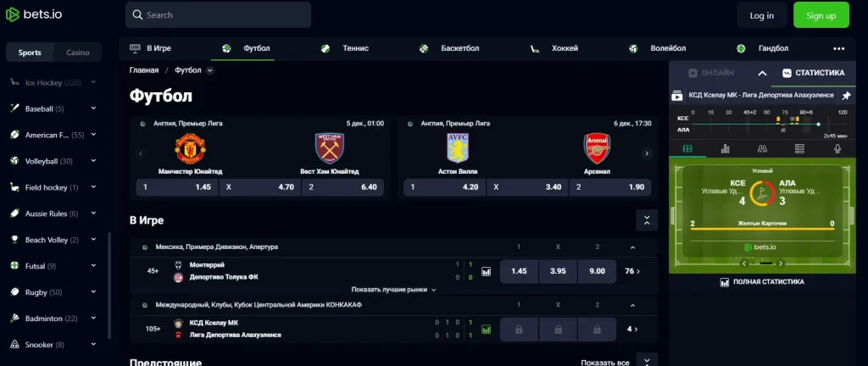Click the Aussie Rules sidebar icon
Image resolution: width=868 pixels, height=366 pixels.
(x=15, y=213)
